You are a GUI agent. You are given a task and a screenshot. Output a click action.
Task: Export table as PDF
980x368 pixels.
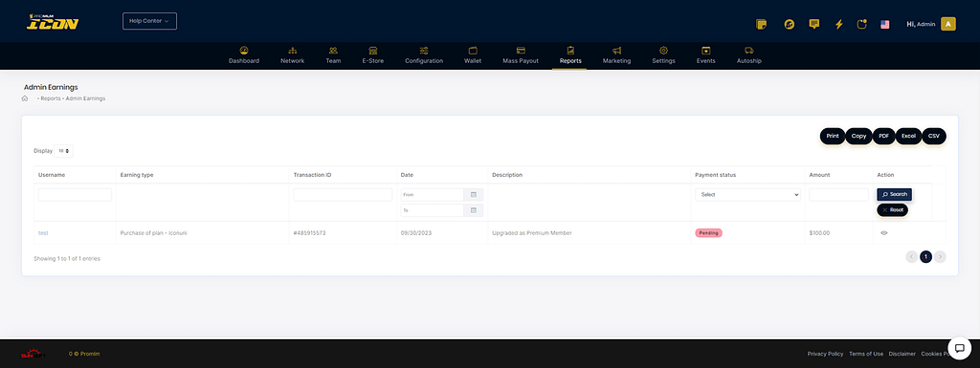pos(883,136)
